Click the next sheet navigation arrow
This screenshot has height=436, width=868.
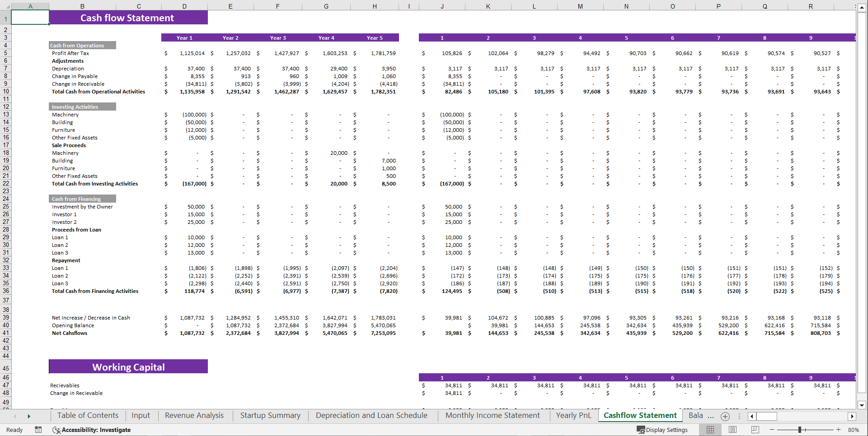coord(29,416)
